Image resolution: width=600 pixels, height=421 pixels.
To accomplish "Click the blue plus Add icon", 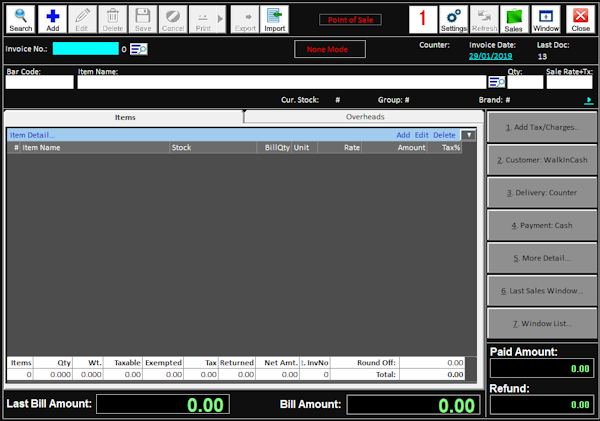I will pyautogui.click(x=52, y=20).
